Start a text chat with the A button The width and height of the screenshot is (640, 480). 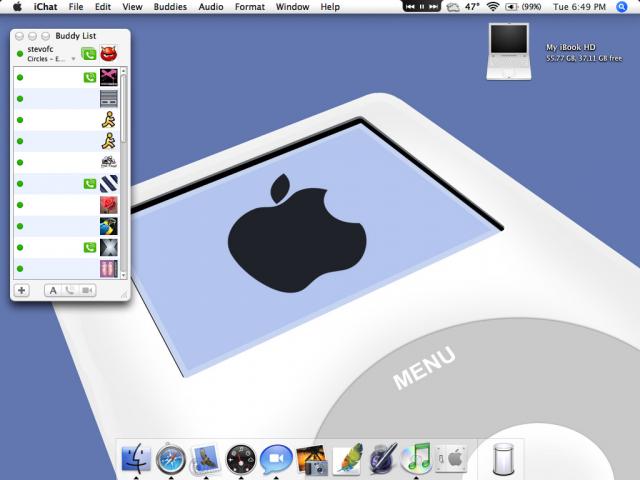pyautogui.click(x=53, y=290)
